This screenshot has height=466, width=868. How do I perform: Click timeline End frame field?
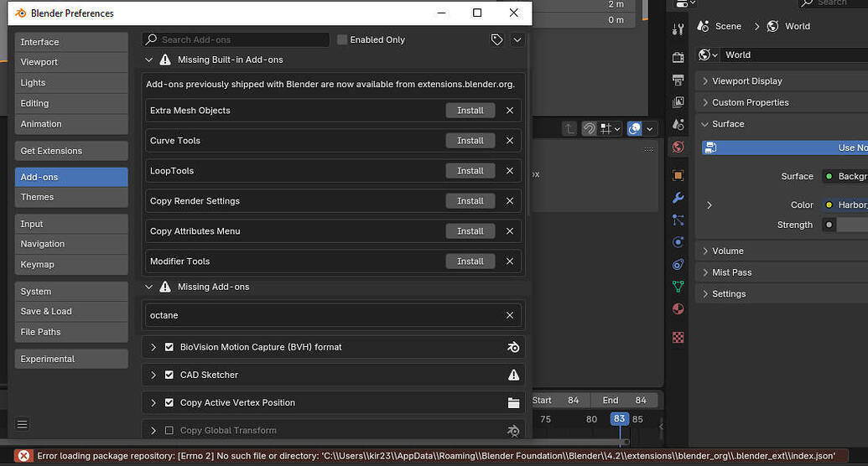point(624,400)
